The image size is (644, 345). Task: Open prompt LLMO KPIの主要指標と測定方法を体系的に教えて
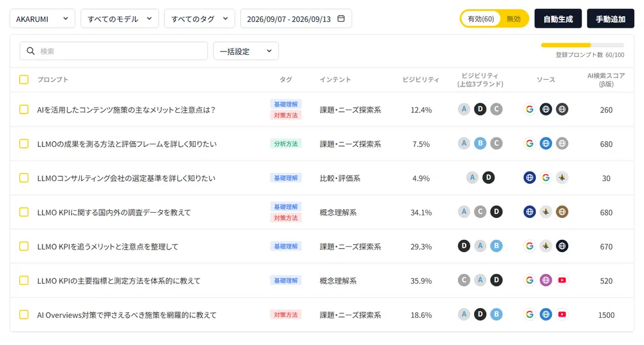tap(118, 281)
